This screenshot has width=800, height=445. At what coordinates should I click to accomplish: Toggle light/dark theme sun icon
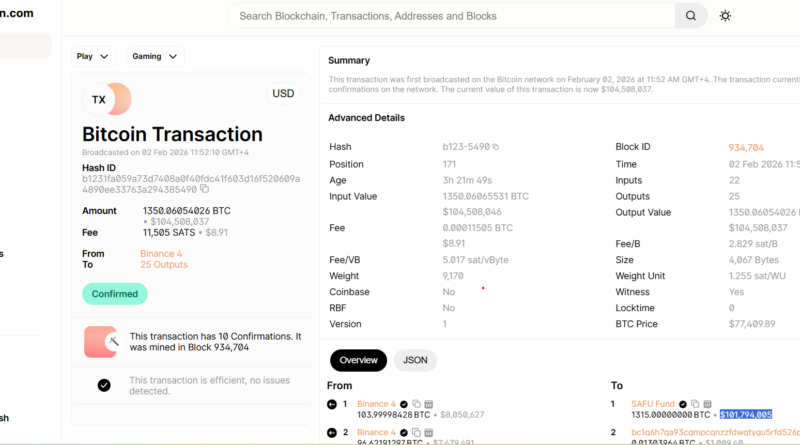[725, 16]
